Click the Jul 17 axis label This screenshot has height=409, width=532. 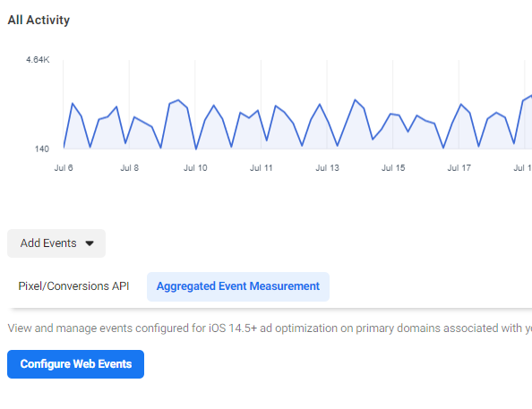459,168
